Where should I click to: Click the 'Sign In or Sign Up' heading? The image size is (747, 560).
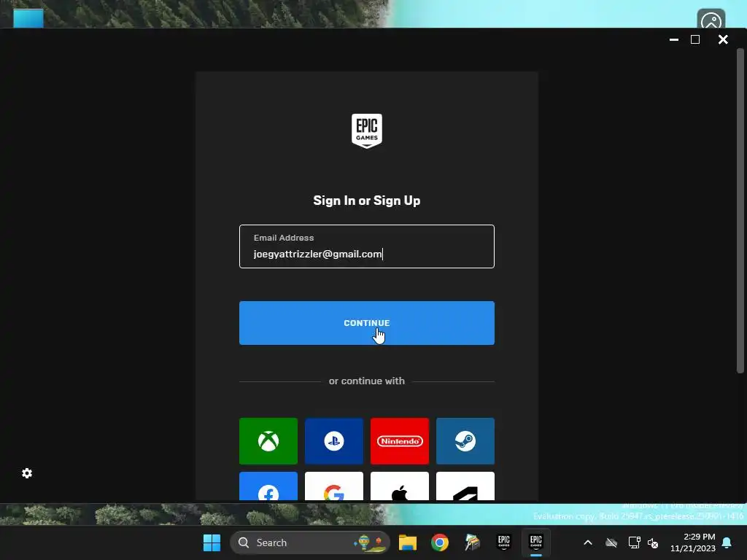(x=367, y=201)
